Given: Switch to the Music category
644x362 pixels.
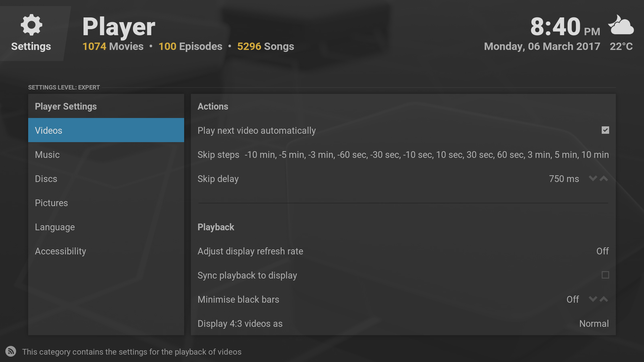Looking at the screenshot, I should [x=106, y=155].
